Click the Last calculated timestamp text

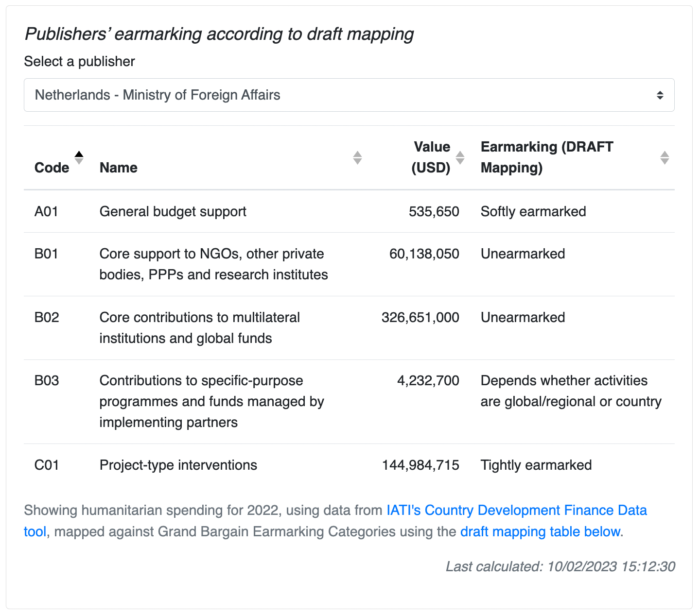point(560,566)
